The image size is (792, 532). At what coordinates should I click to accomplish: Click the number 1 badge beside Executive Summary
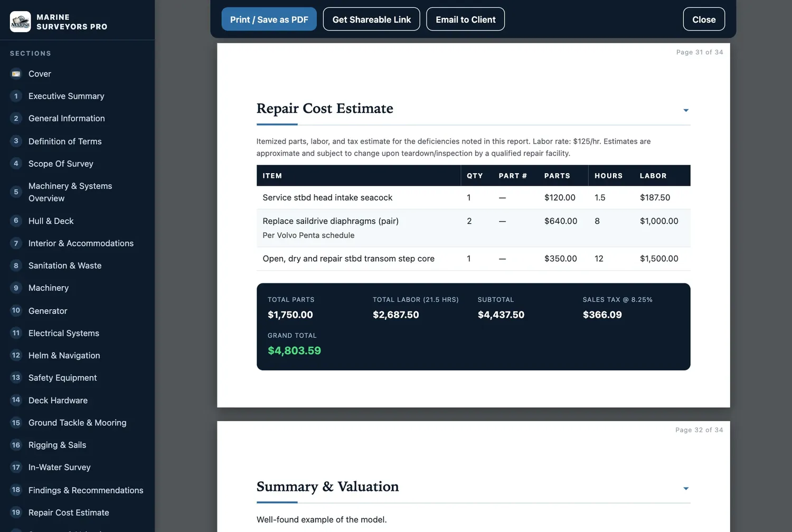click(x=16, y=96)
